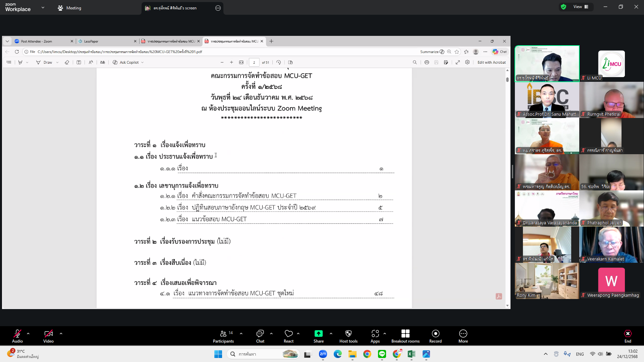
Task: Switch to the Meeting tab
Action: pos(69,8)
